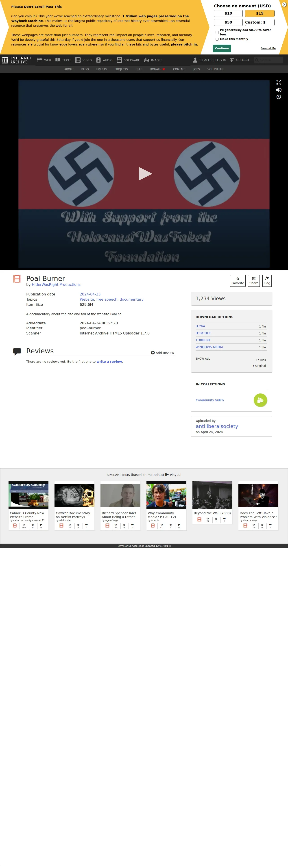Viewport: 288px width, 868px height.
Task: Select the $10 donation amount
Action: point(228,13)
